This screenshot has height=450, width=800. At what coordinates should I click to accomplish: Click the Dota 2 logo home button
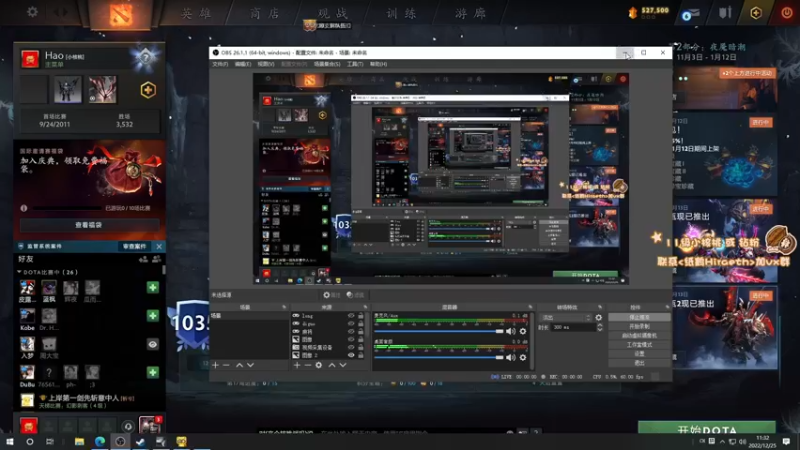pos(121,14)
